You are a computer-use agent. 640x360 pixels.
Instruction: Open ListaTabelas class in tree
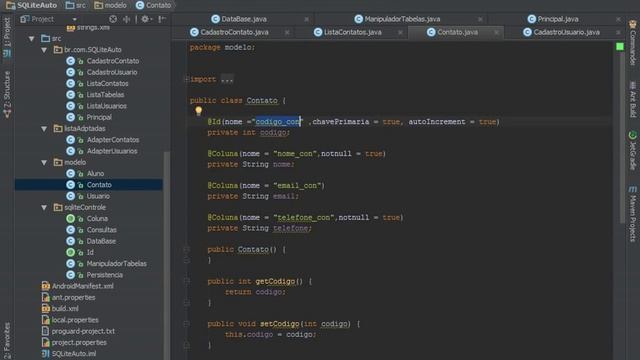click(x=105, y=95)
